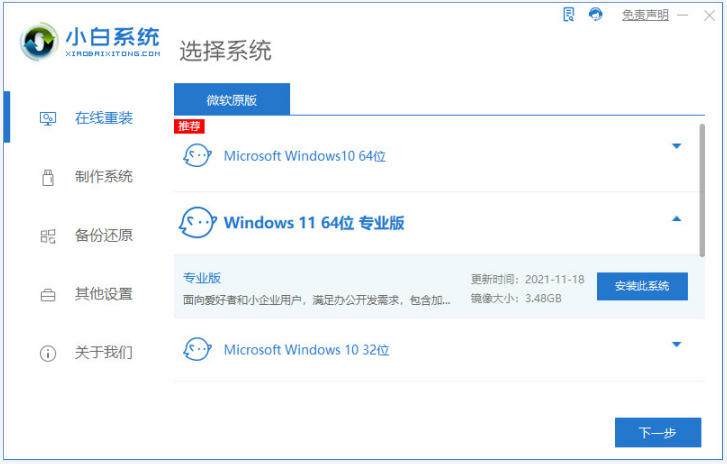Expand Microsoft Windows 10 32位 arrow
727x464 pixels.
676,344
